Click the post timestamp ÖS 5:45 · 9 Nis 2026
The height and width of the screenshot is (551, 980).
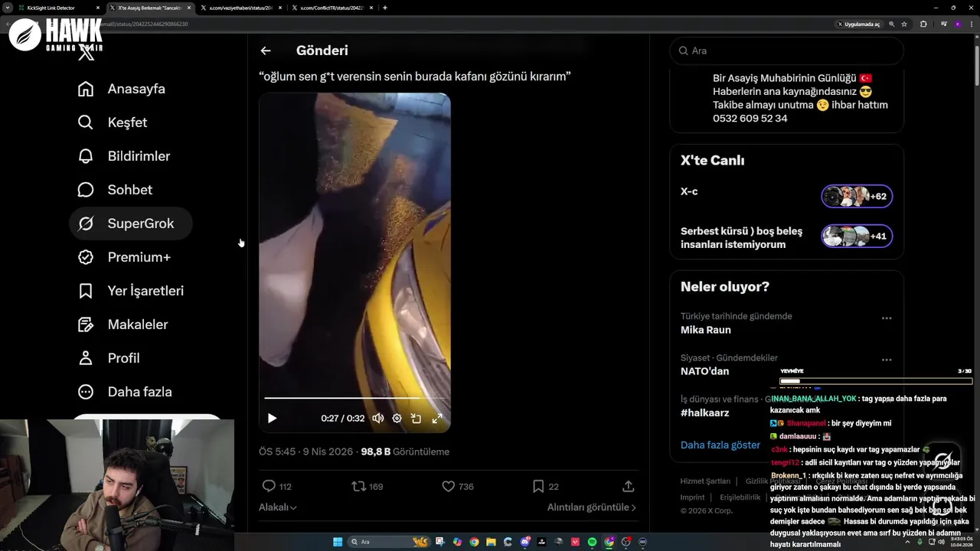click(305, 452)
